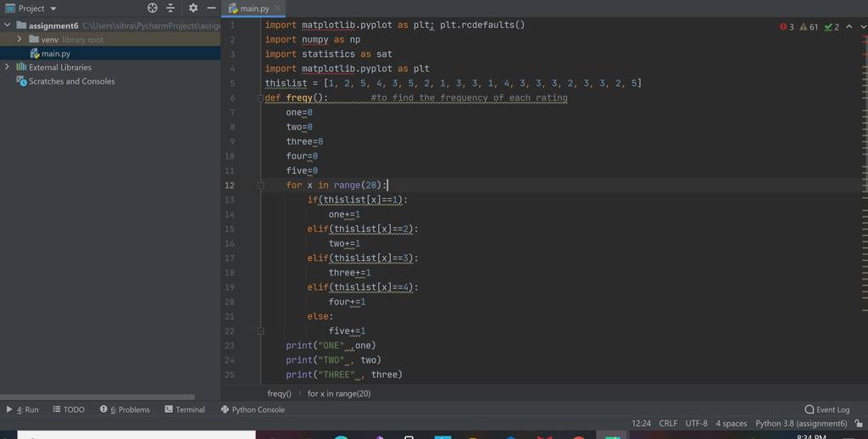Click the collapse all icon in Project panel
This screenshot has width=868, height=439.
[x=170, y=8]
